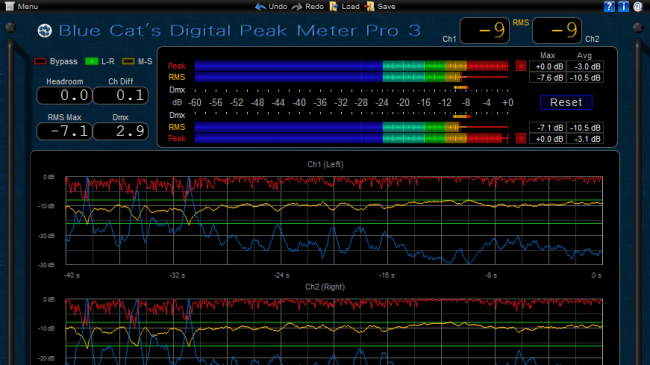This screenshot has height=365, width=650.
Task: Enable the L-R mode toggle
Action: [x=92, y=61]
